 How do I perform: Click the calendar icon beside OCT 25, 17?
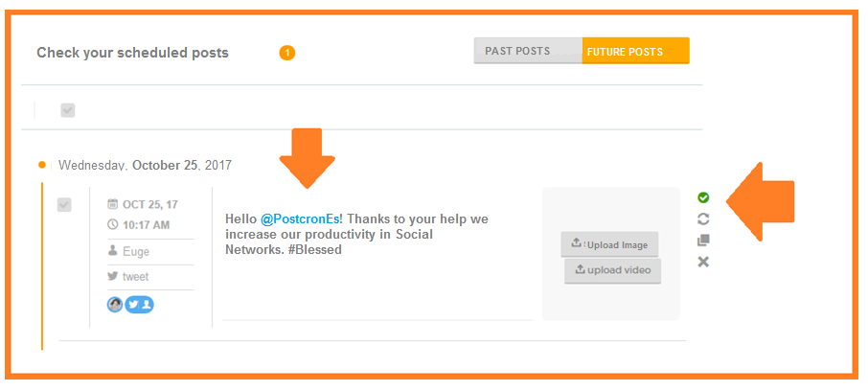pyautogui.click(x=113, y=204)
